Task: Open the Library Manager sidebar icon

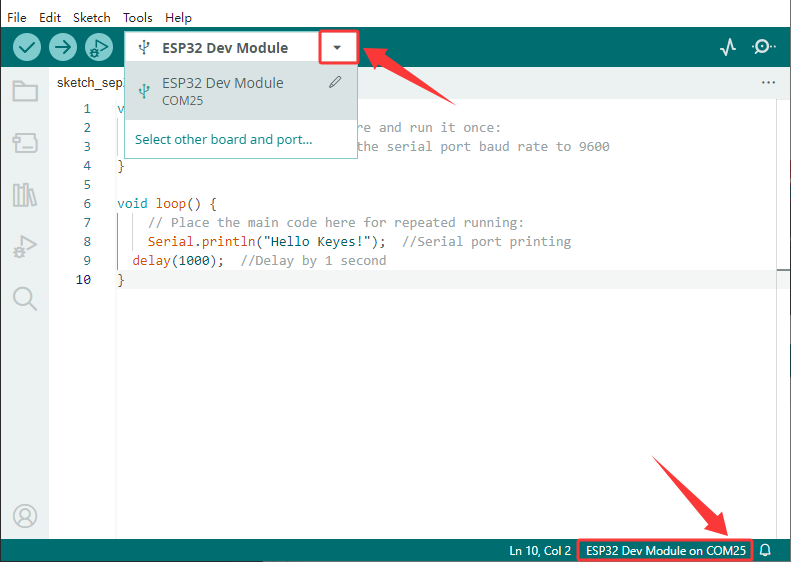Action: 25,195
